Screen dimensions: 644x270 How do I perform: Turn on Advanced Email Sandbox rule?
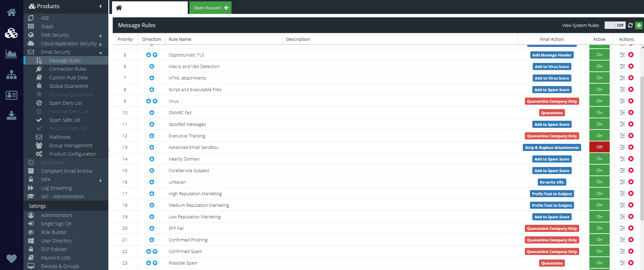click(x=600, y=147)
